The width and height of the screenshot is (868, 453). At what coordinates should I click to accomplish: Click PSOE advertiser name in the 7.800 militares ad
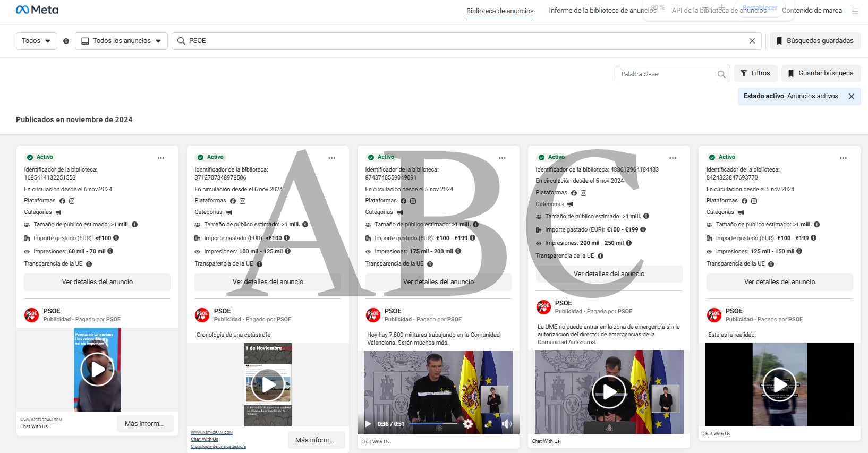click(393, 311)
